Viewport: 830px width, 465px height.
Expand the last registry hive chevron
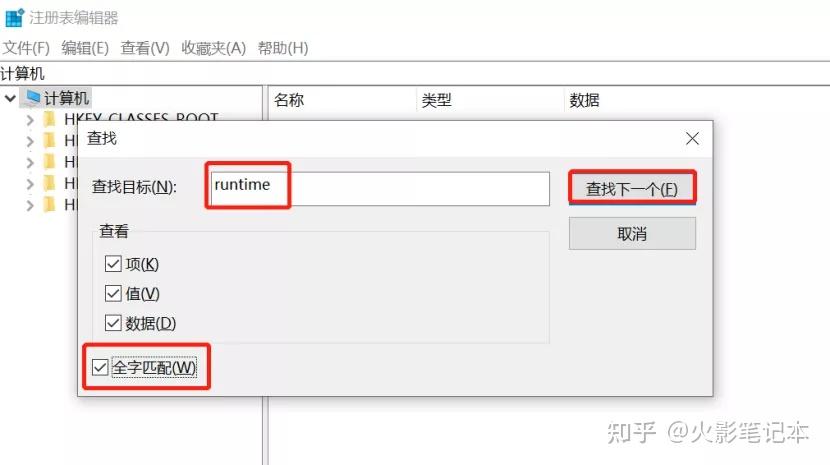30,205
